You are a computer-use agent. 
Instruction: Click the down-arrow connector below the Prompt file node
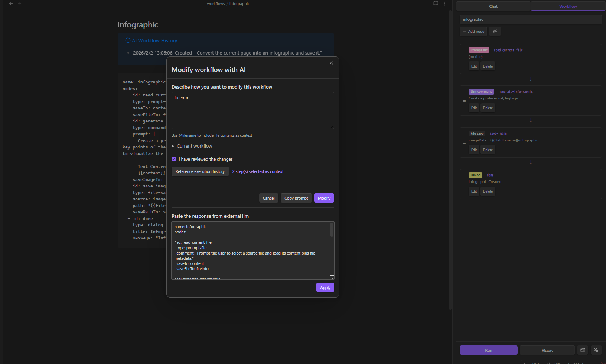[x=531, y=79]
